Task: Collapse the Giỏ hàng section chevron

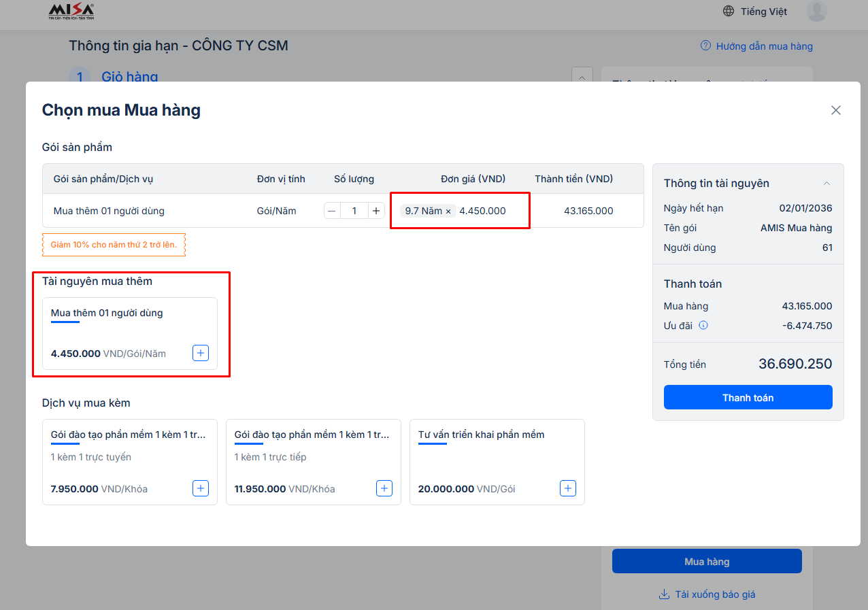Action: tap(582, 78)
